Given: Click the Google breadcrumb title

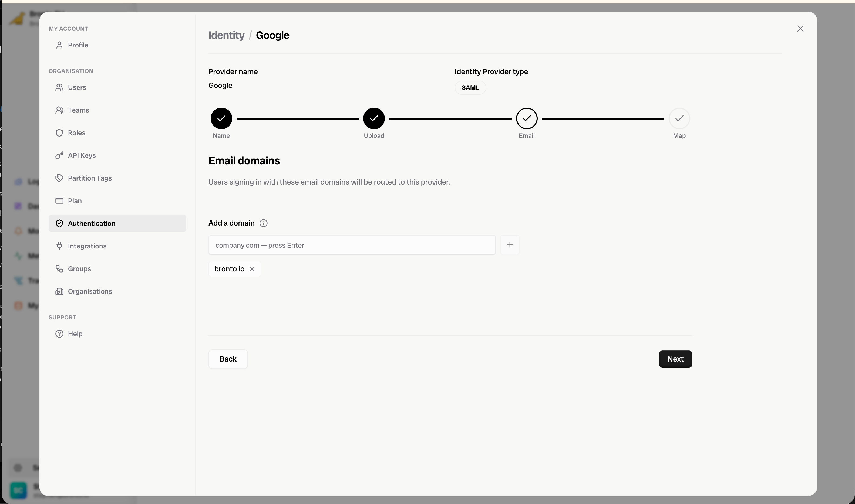Looking at the screenshot, I should 272,35.
